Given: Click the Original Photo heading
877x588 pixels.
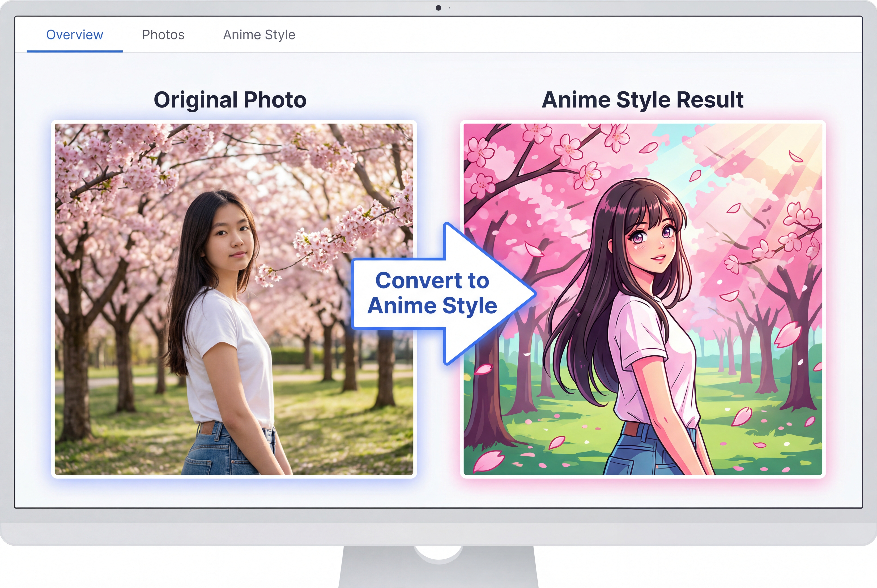Looking at the screenshot, I should [x=230, y=99].
